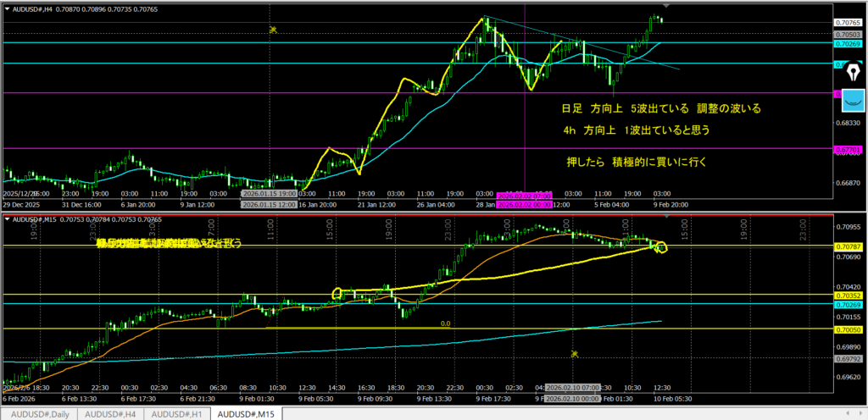Select the yellow X marker on M15 chart

575,354
